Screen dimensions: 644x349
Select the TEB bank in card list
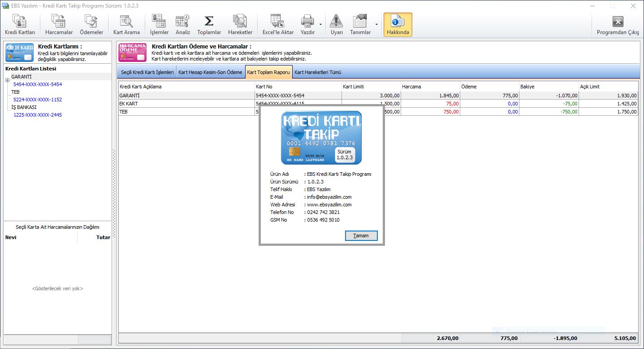(x=16, y=92)
